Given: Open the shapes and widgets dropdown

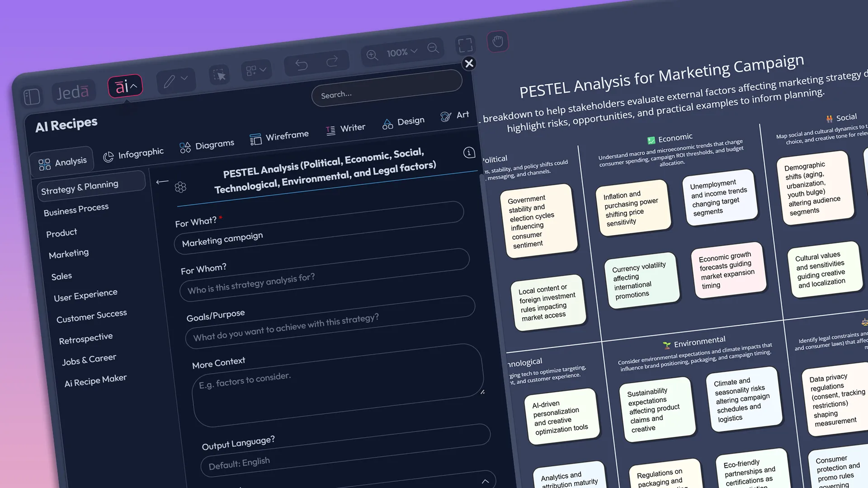Looking at the screenshot, I should pyautogui.click(x=256, y=70).
